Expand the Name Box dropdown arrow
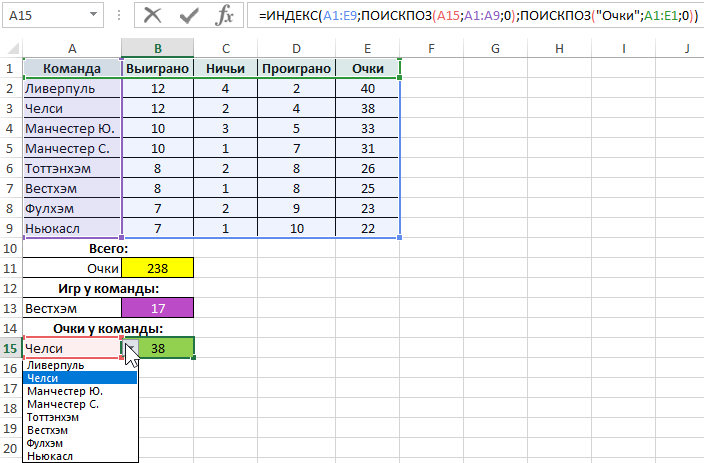The image size is (704, 463). [x=94, y=17]
